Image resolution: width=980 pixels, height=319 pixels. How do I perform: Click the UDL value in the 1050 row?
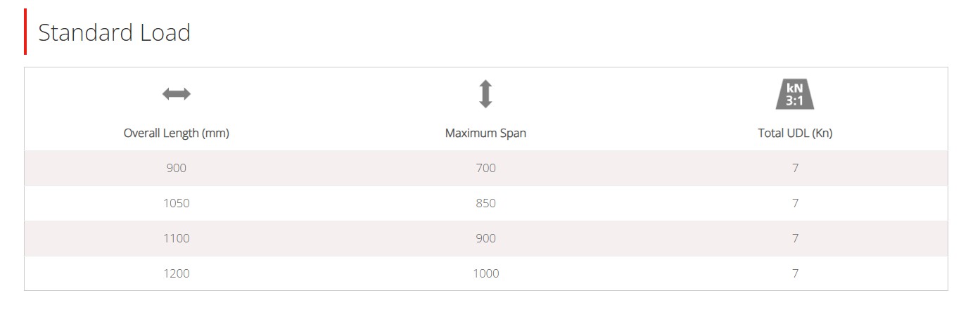795,203
